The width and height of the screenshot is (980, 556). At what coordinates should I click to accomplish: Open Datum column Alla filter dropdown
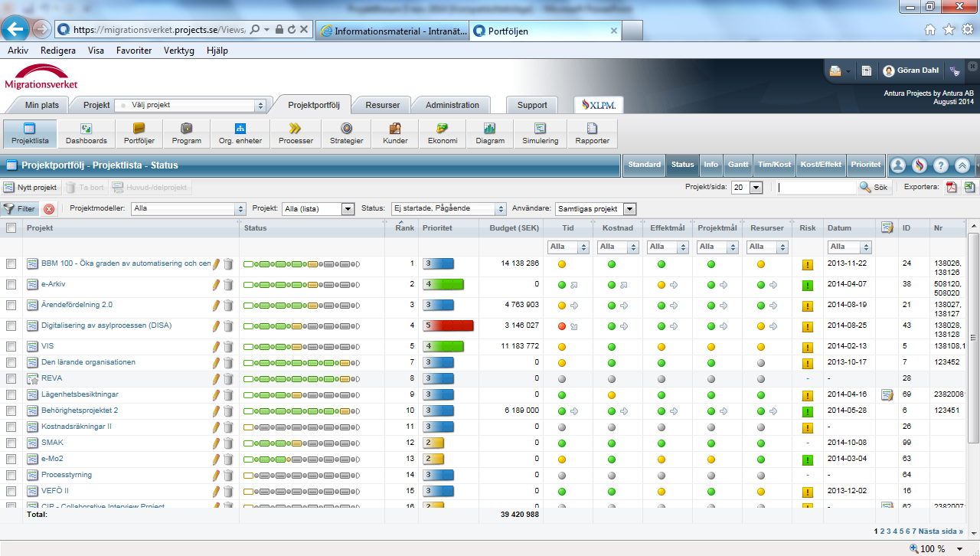point(850,247)
